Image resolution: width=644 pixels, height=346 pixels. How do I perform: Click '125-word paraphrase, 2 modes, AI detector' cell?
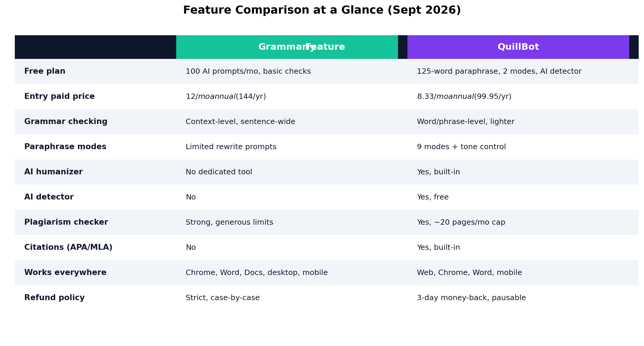point(499,71)
